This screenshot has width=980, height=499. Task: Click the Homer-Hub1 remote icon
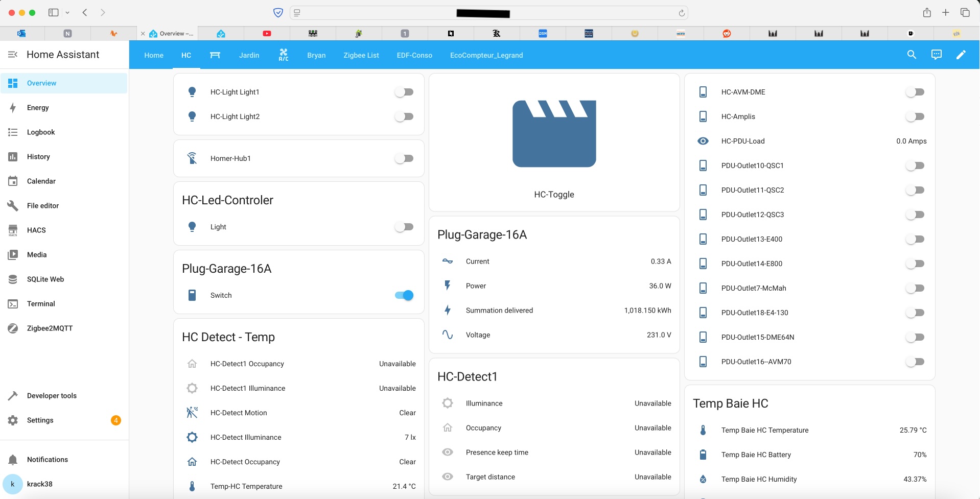(192, 158)
